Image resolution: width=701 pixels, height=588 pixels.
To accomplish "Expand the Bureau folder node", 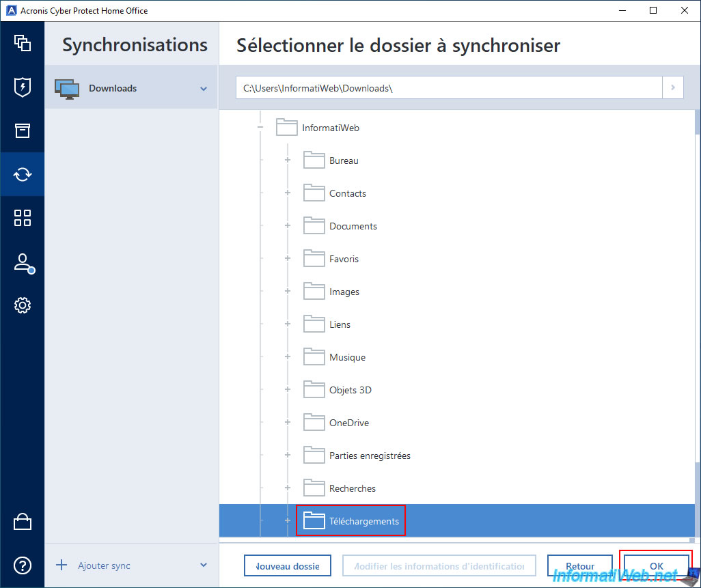I will 288,160.
